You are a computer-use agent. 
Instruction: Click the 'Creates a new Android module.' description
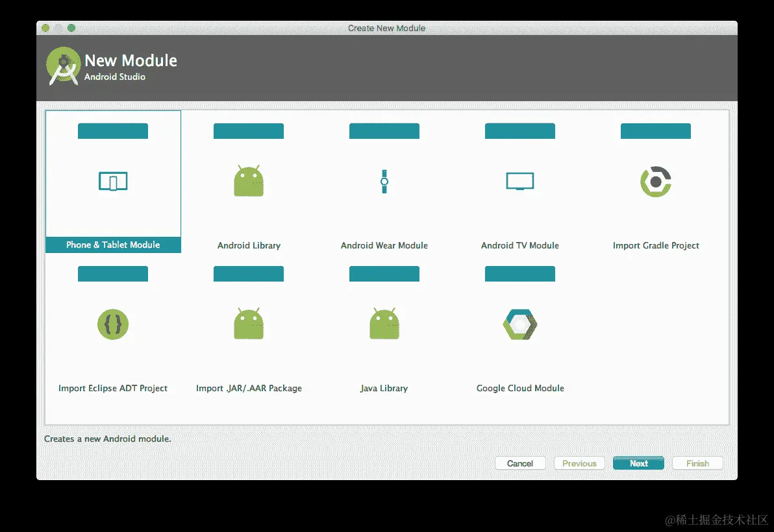tap(108, 439)
